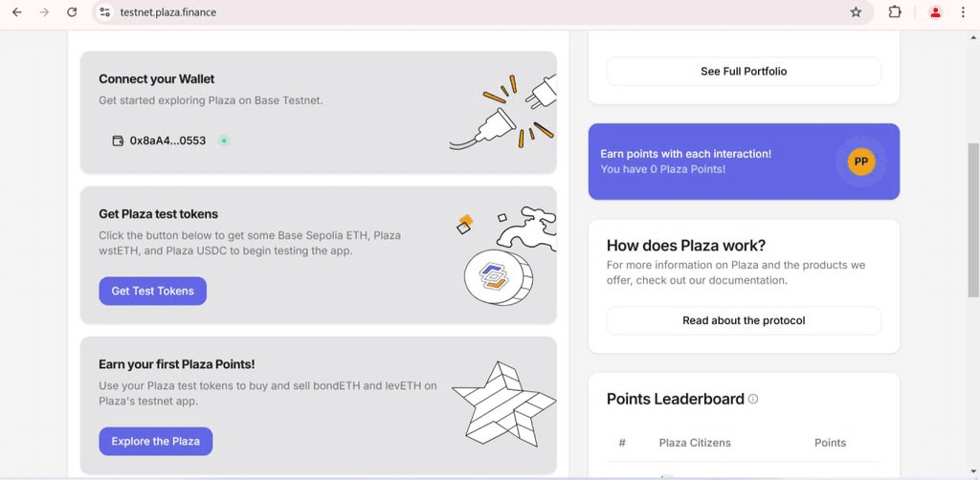
Task: Click Read about the protocol
Action: pos(744,320)
